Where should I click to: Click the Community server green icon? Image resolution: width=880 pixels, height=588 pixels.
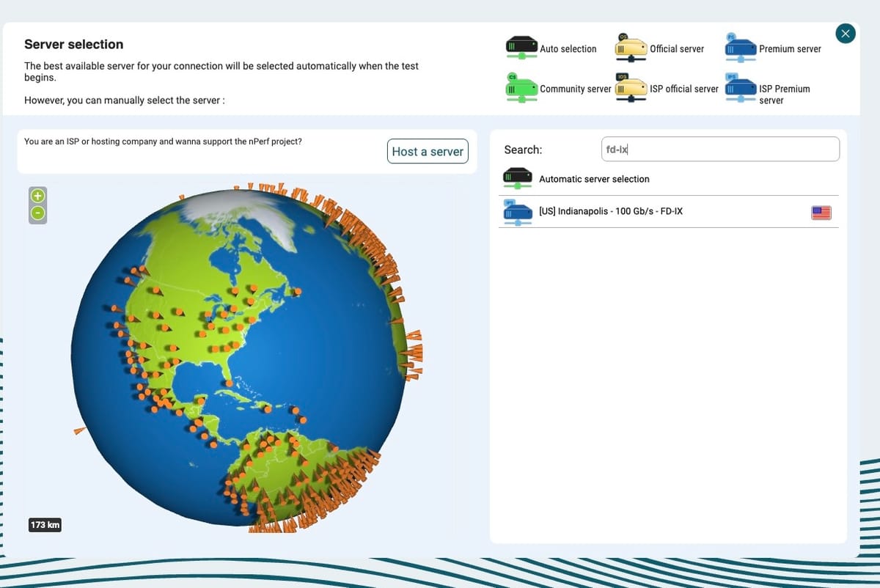(x=521, y=87)
